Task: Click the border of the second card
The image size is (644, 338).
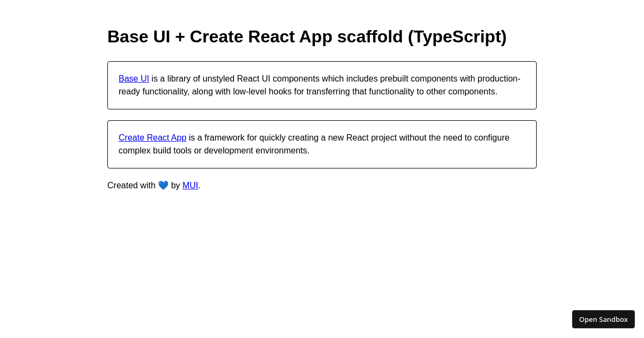Action: 322,120
